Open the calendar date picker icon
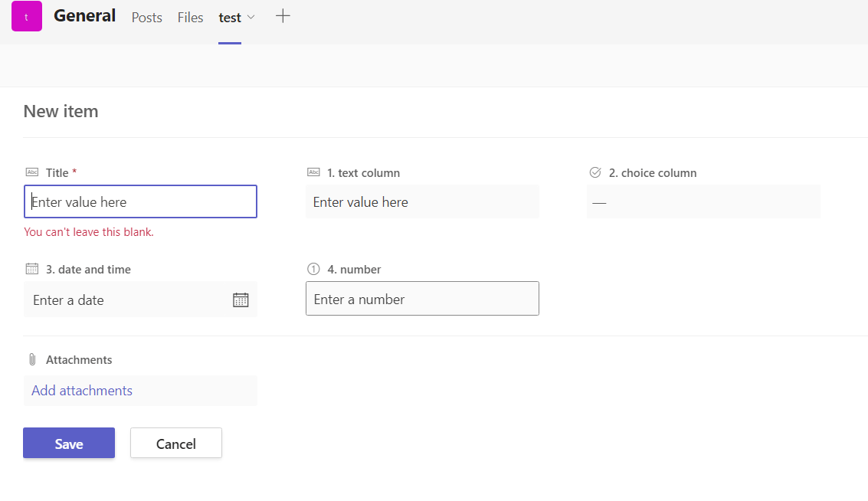 coord(241,300)
